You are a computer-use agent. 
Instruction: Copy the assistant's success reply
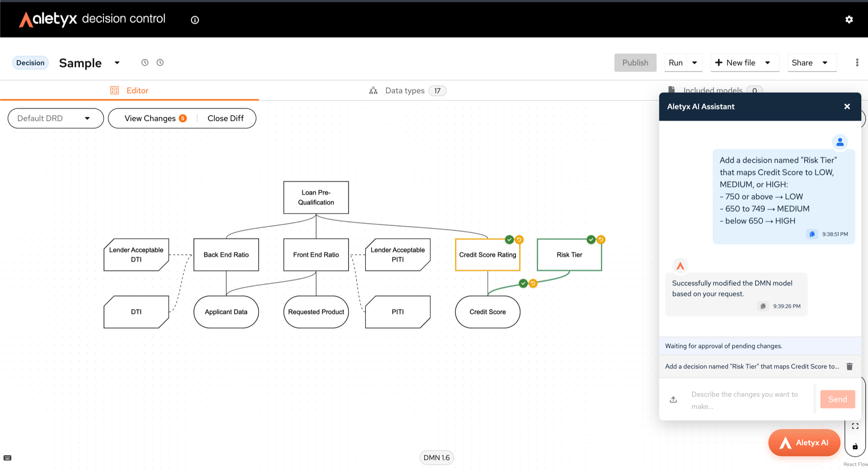(763, 306)
